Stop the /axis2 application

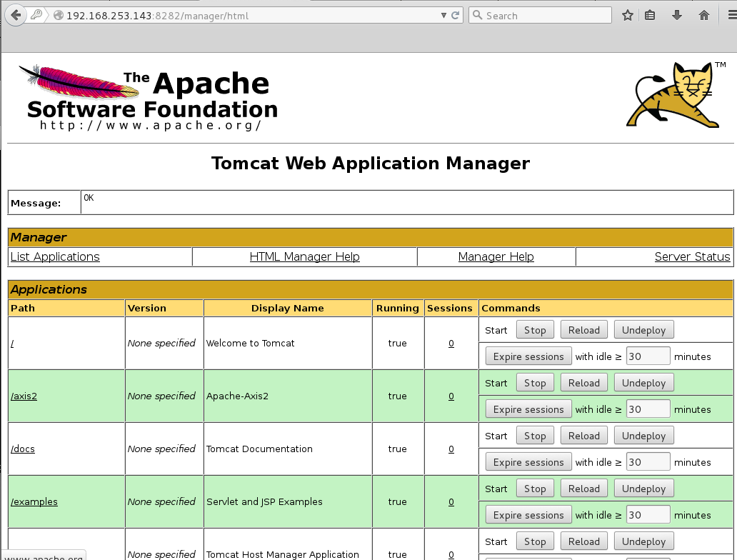(534, 383)
